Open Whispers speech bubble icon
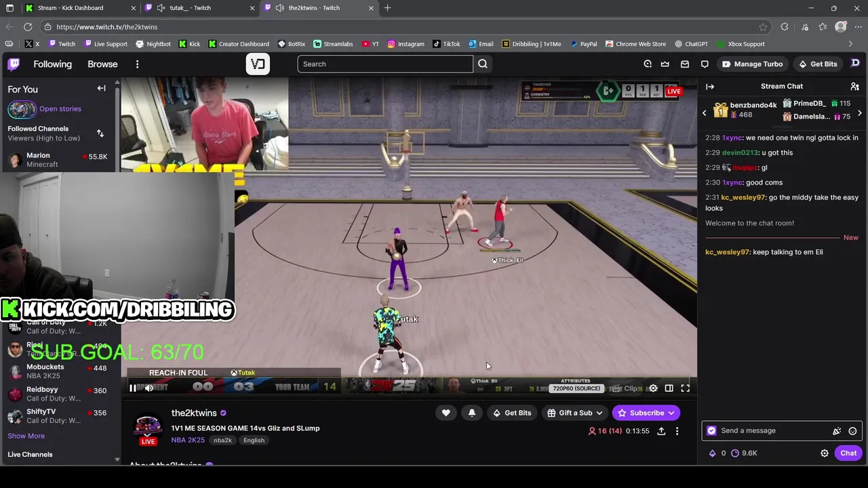The height and width of the screenshot is (488, 868). click(x=705, y=64)
